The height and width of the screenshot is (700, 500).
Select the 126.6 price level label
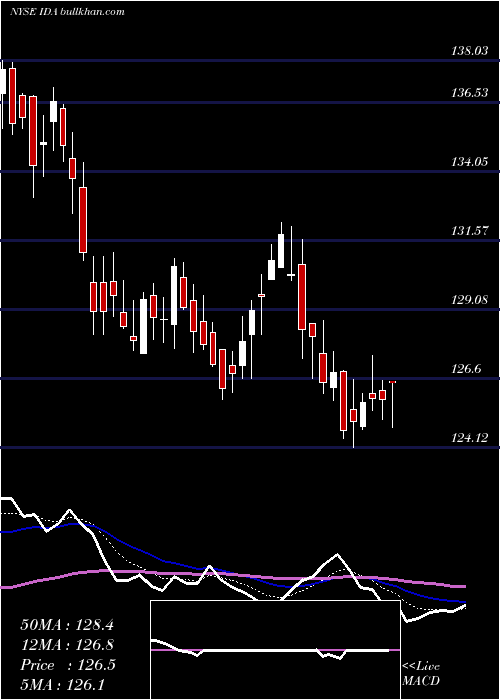pos(467,369)
